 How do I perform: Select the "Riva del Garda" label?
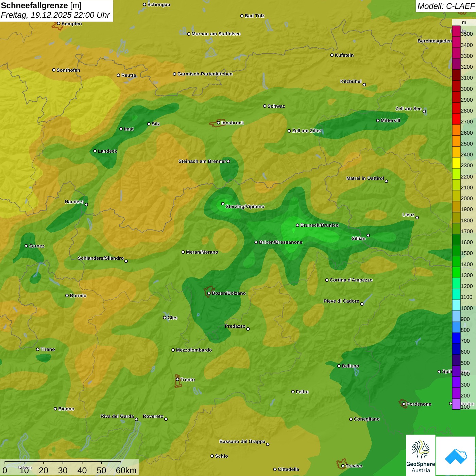tap(117, 416)
